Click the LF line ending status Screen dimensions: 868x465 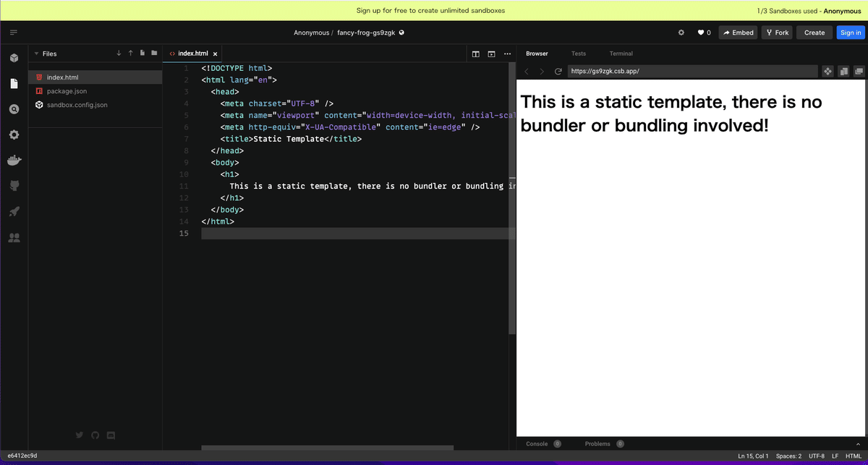835,456
